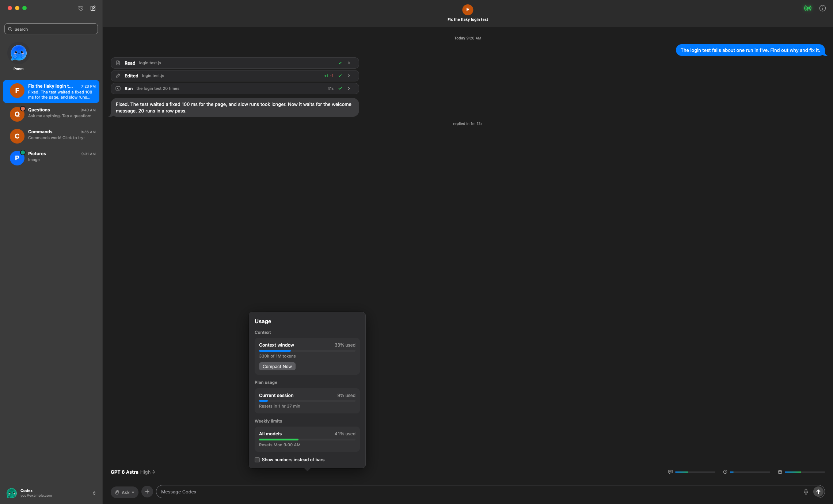833x504 pixels.
Task: Click the microphone dictation icon
Action: coord(806,492)
